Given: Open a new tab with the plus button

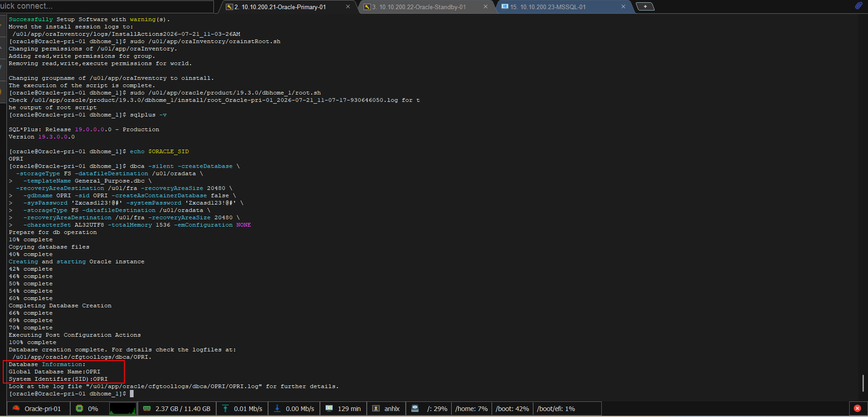Looking at the screenshot, I should 645,6.
